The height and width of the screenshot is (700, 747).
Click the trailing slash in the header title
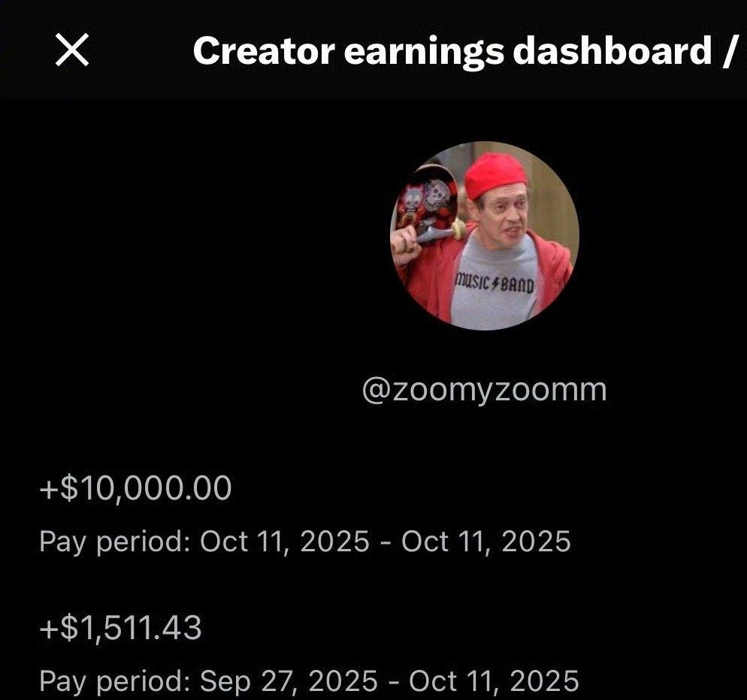(x=728, y=50)
